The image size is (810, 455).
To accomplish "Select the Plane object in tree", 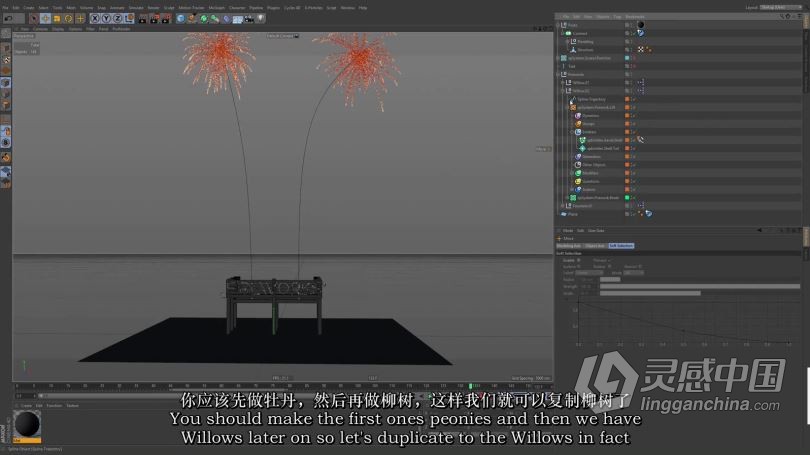I will pyautogui.click(x=573, y=214).
